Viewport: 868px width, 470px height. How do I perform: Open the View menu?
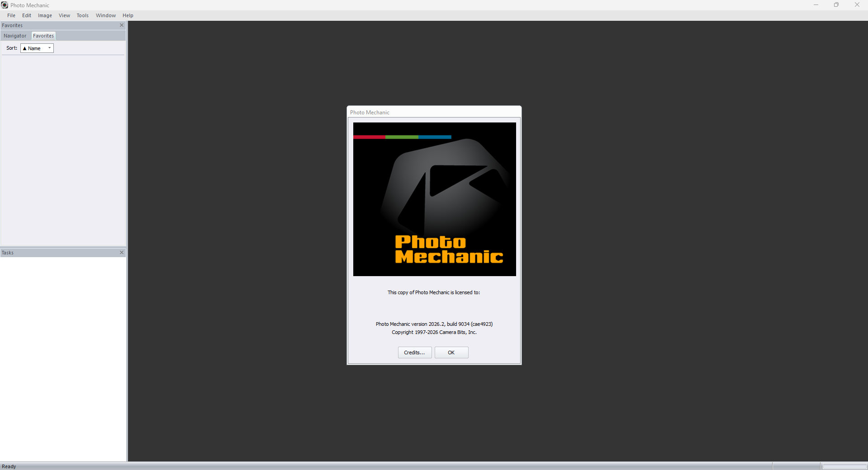[x=64, y=15]
